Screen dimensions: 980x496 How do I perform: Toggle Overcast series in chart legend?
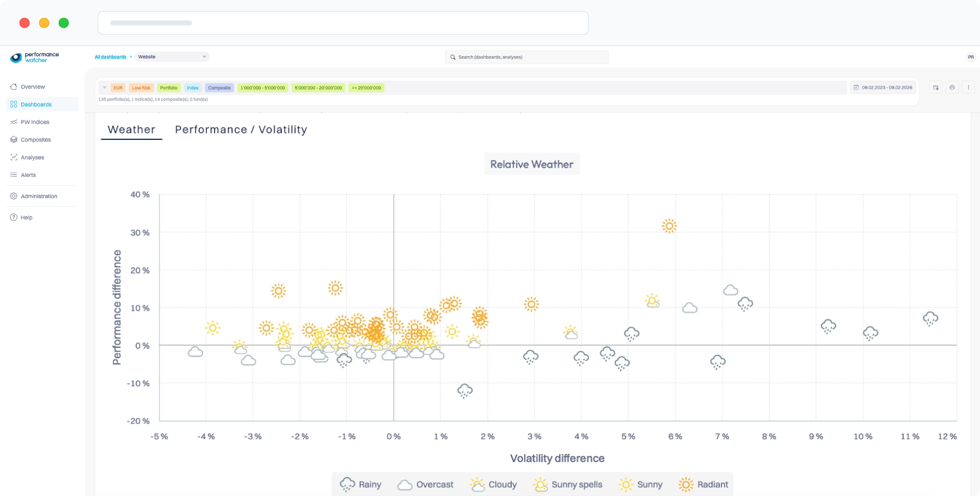[x=425, y=485]
